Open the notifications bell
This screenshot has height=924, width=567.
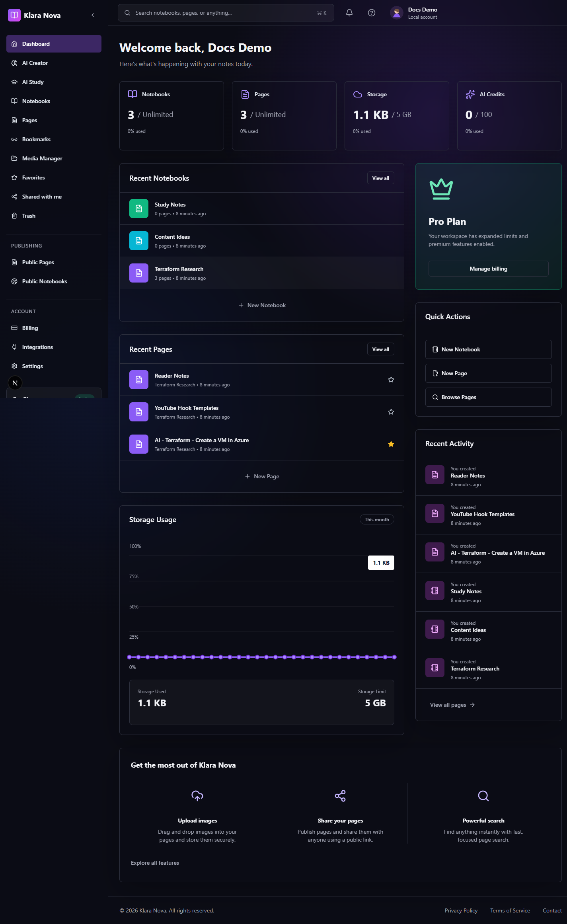click(349, 13)
